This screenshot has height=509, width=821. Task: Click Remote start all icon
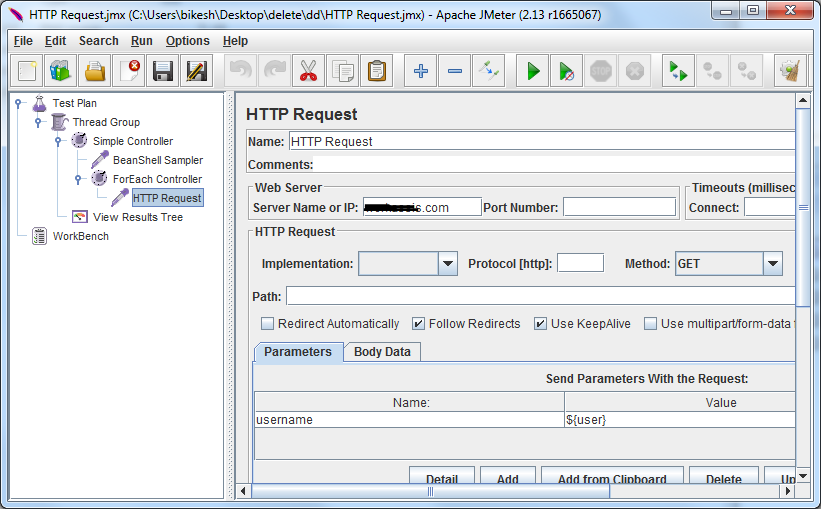coord(679,71)
